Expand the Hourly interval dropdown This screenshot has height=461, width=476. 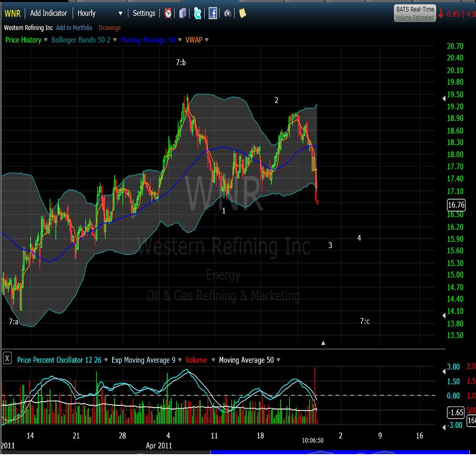tap(120, 13)
